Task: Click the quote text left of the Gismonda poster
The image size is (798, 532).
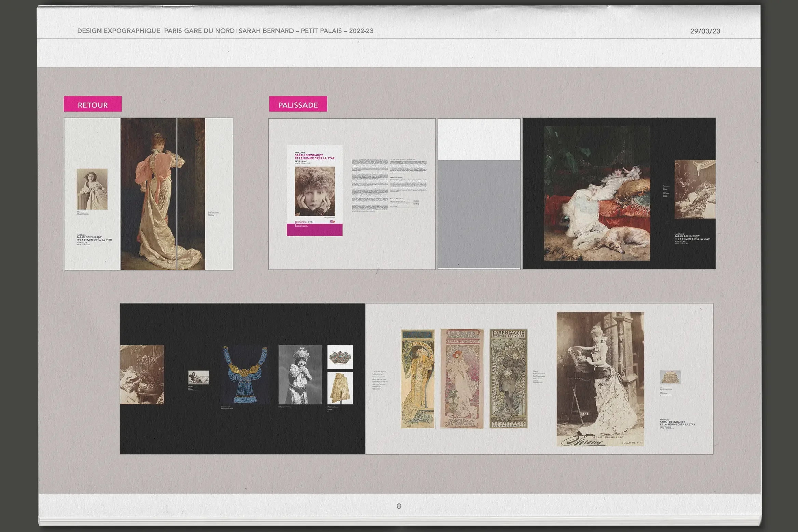Action: [x=380, y=380]
